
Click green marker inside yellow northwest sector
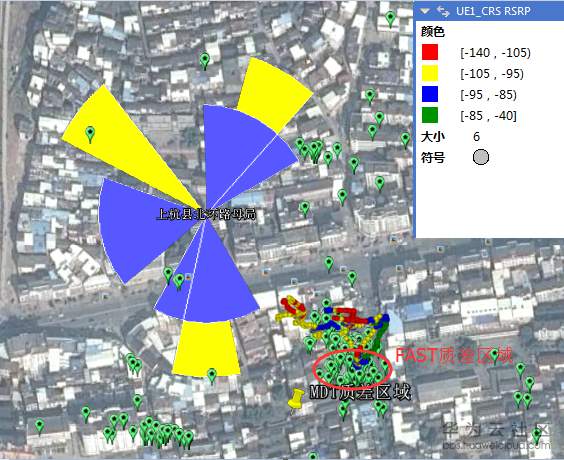click(90, 135)
